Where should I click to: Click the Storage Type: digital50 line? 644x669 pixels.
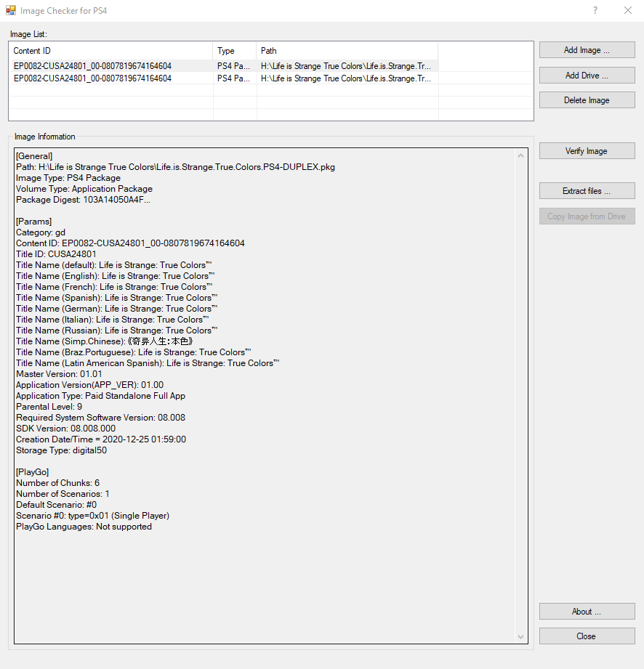coord(62,450)
